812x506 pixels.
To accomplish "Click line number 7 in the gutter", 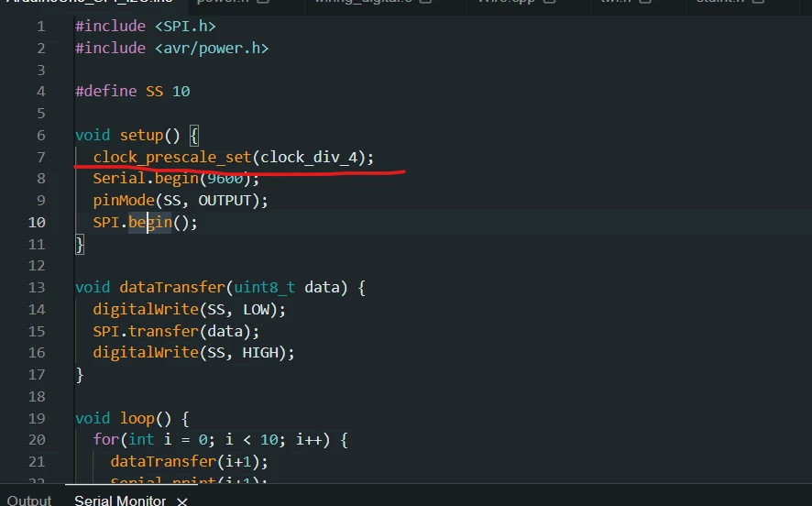I will (x=41, y=157).
